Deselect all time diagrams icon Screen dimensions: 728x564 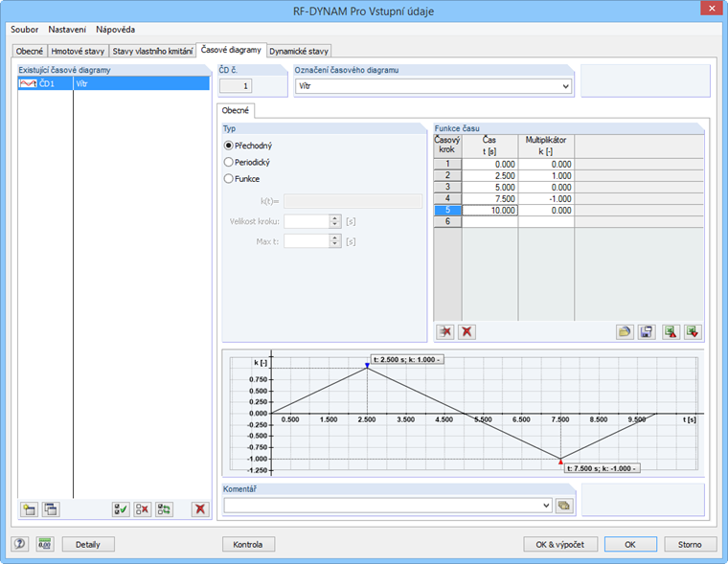pos(143,509)
